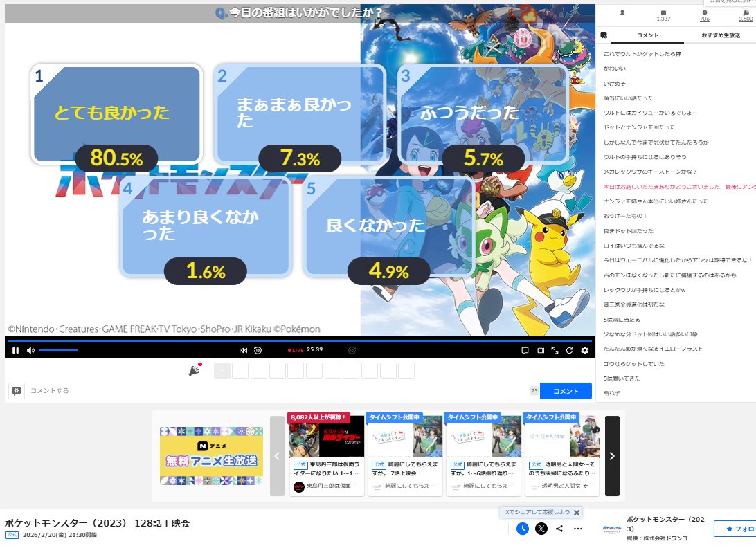Click the 公式 tag under the title
This screenshot has height=548, width=756.
click(x=12, y=535)
